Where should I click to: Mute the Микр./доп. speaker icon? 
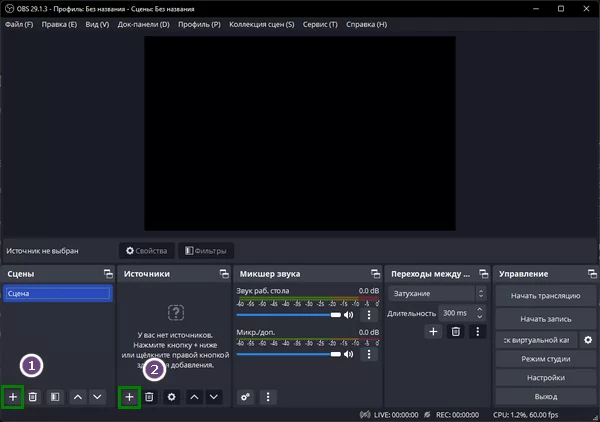[349, 354]
